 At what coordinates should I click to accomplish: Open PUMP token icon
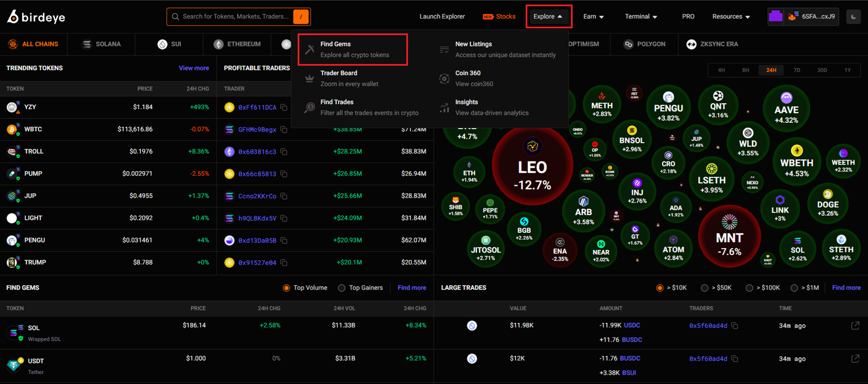pos(12,174)
